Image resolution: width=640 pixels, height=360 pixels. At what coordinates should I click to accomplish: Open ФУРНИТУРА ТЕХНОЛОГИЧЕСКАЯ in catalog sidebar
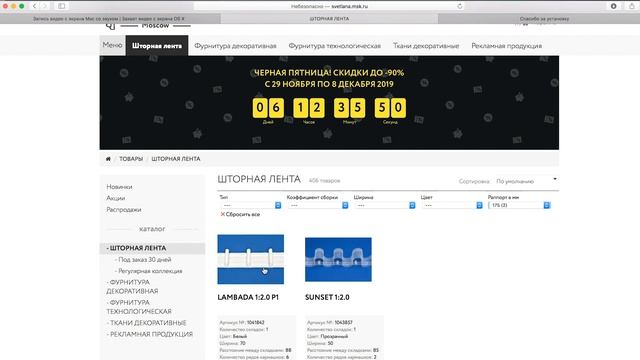click(x=139, y=307)
